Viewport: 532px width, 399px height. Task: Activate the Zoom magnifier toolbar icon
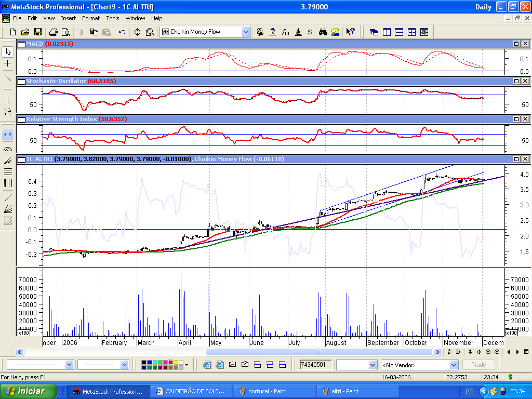coord(150,32)
